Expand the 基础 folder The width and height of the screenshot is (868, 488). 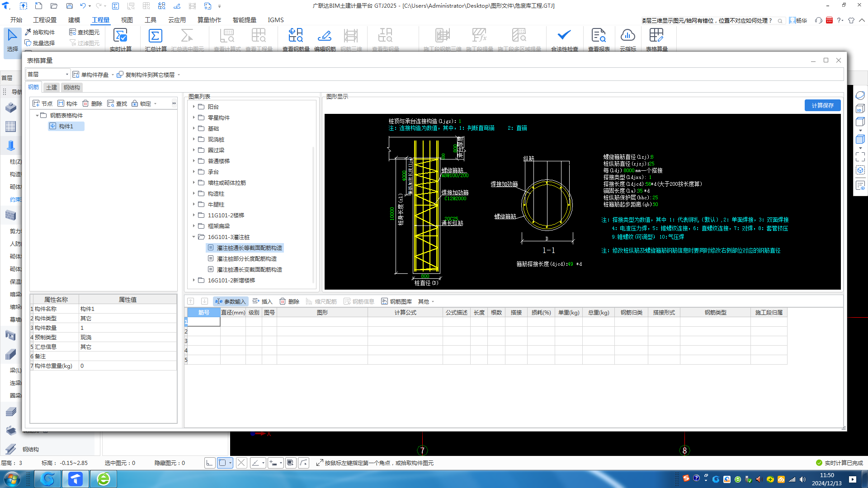pyautogui.click(x=194, y=128)
